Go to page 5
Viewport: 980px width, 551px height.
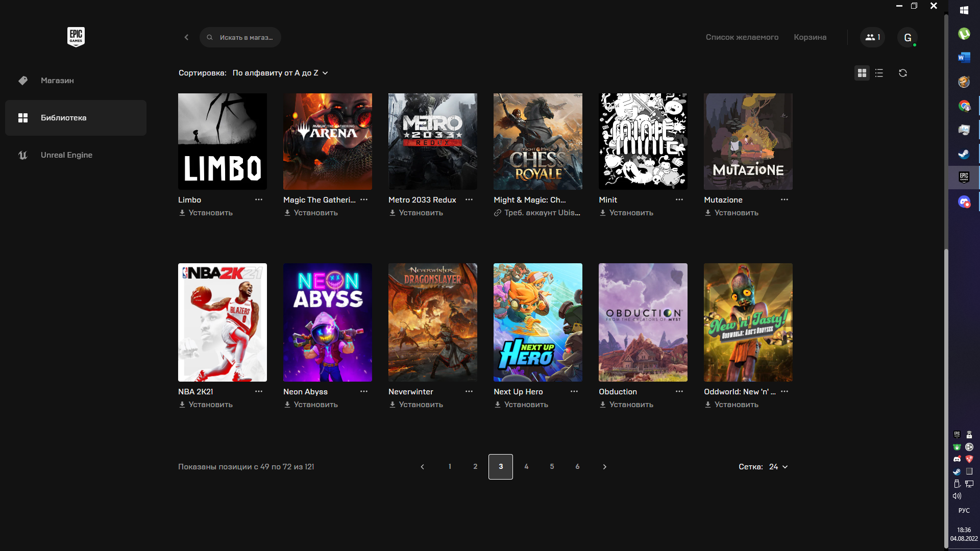[552, 467]
